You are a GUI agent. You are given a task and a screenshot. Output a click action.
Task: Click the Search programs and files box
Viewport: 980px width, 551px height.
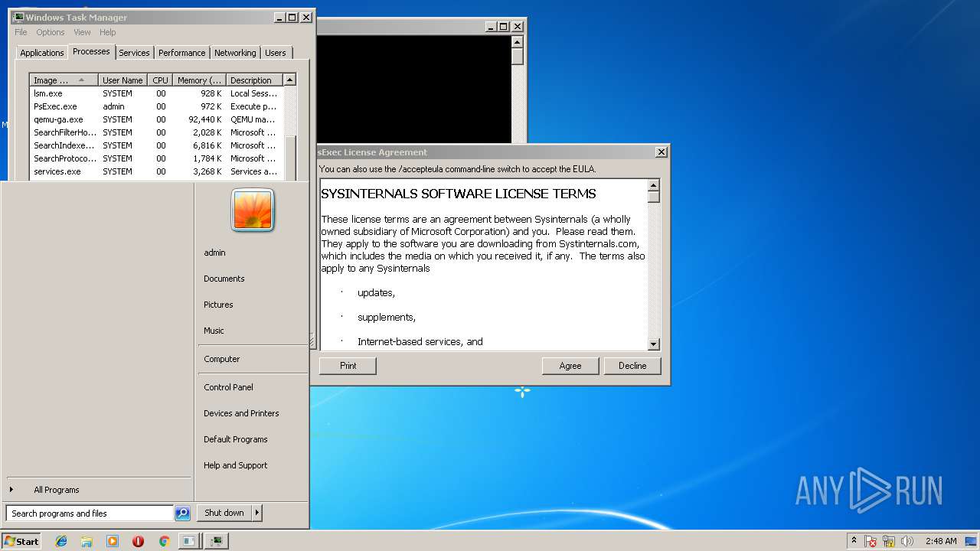[90, 514]
